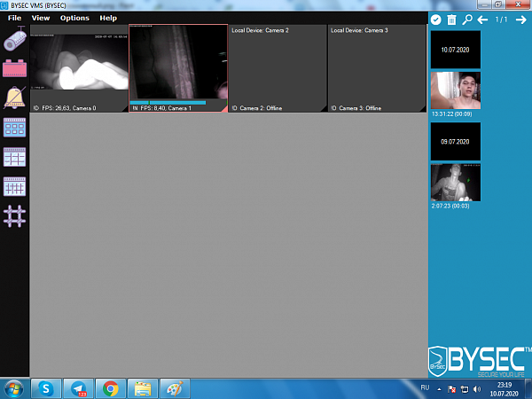Screen dimensions: 532x399
Task: Open the Options menu
Action: pyautogui.click(x=74, y=18)
